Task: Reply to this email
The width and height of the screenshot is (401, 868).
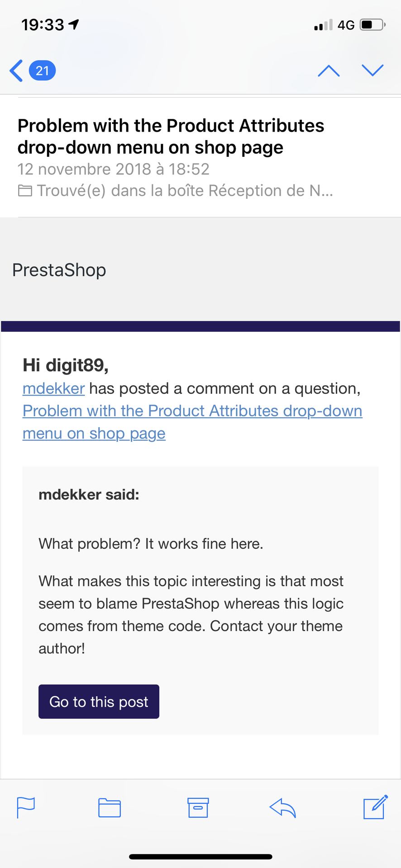Action: pos(282,808)
